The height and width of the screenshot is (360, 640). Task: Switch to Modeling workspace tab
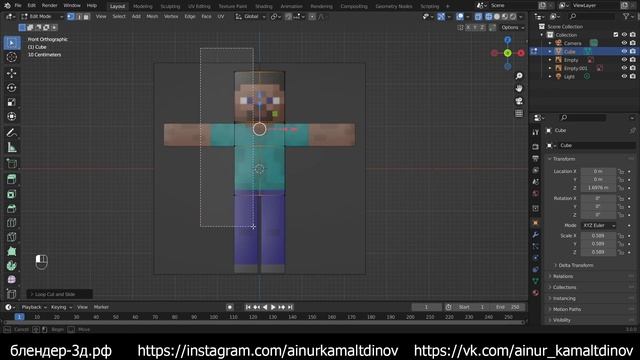pos(142,6)
